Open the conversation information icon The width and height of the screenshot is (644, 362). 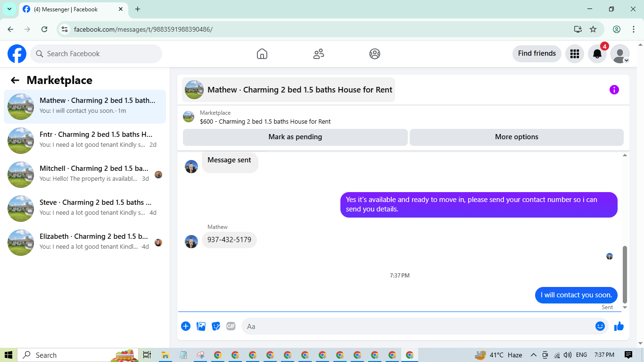pos(614,90)
